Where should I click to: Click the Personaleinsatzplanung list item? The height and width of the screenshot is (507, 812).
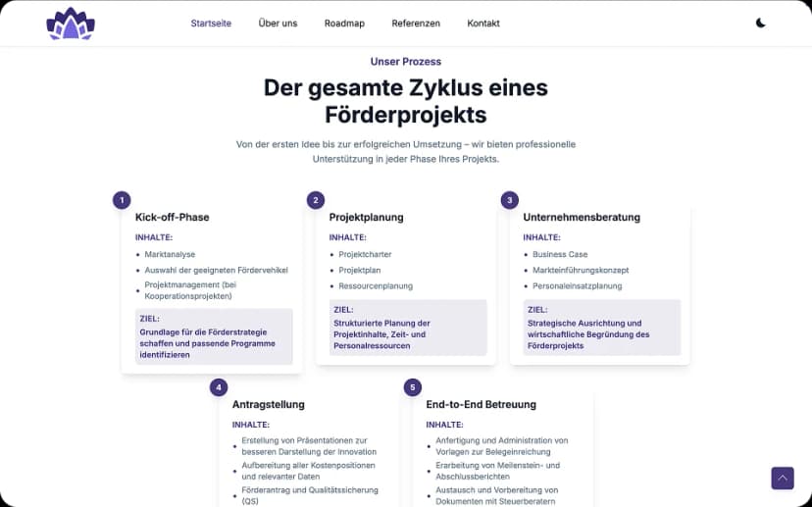[x=577, y=286]
